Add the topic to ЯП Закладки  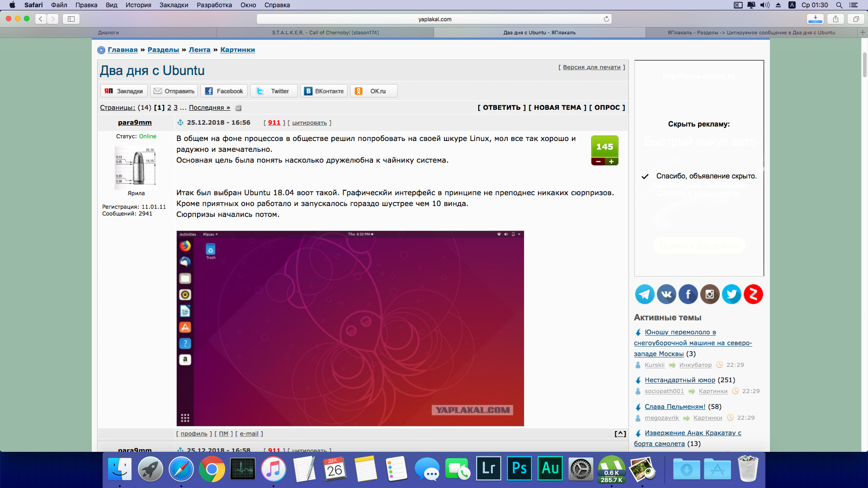[124, 91]
